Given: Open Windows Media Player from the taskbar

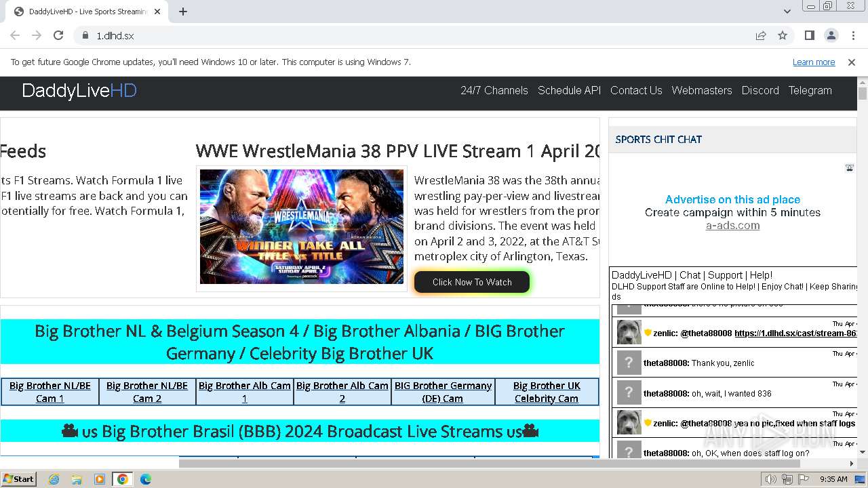Looking at the screenshot, I should pos(100,479).
